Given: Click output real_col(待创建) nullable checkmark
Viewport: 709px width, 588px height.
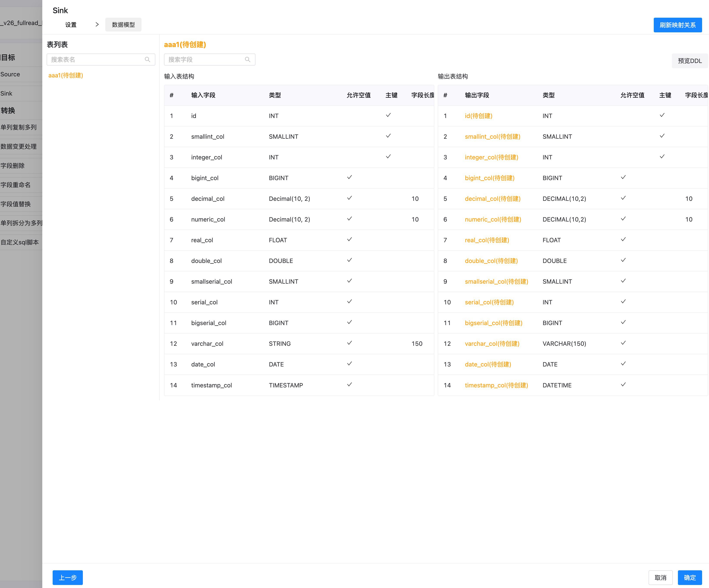Looking at the screenshot, I should (x=623, y=239).
